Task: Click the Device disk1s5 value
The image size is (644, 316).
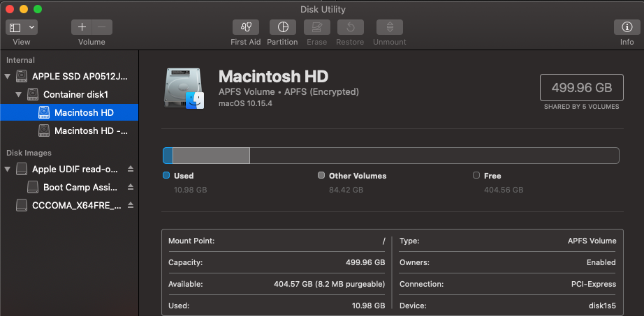Action: point(602,306)
